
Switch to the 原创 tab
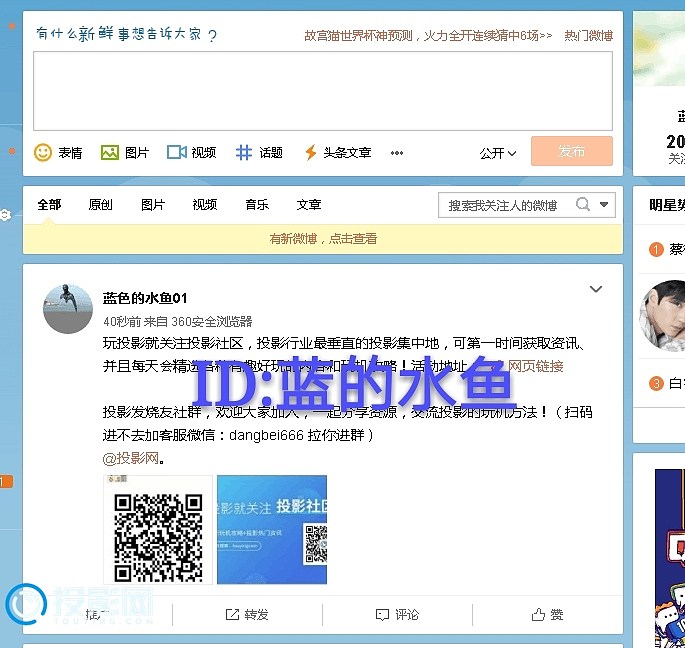coord(100,204)
